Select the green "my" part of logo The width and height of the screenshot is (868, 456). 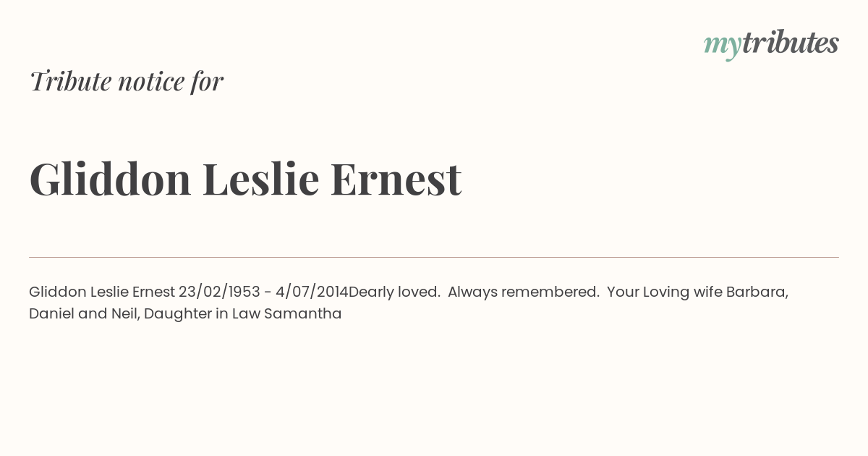point(723,46)
